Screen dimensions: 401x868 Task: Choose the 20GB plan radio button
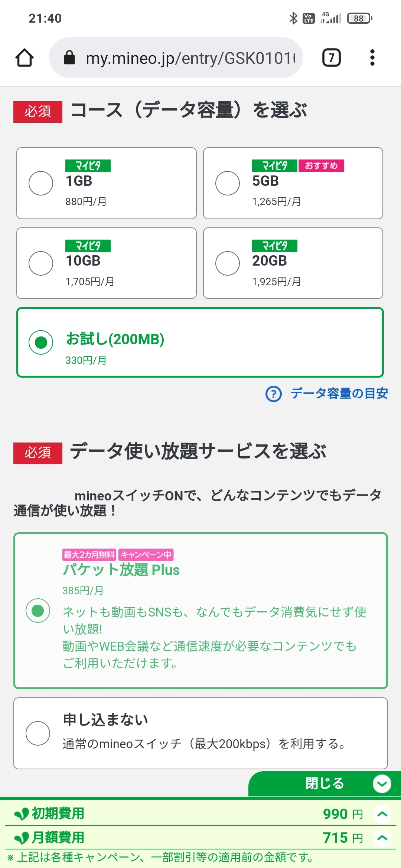[228, 263]
